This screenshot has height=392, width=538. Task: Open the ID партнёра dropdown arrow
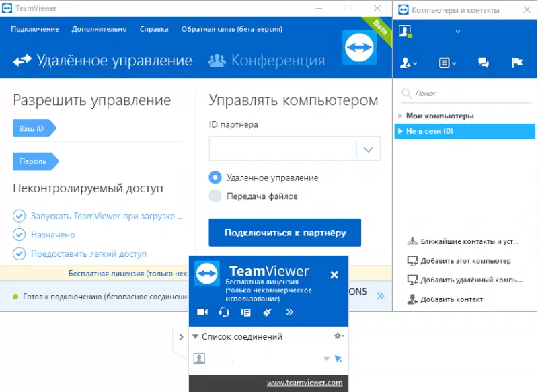[x=368, y=149]
